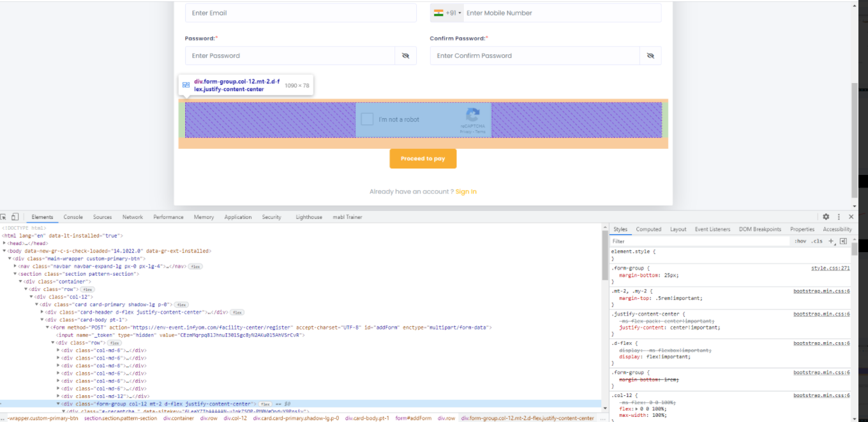Screen dimensions: 868x422
Task: Expand the nav navbar element node
Action: pyautogui.click(x=15, y=266)
